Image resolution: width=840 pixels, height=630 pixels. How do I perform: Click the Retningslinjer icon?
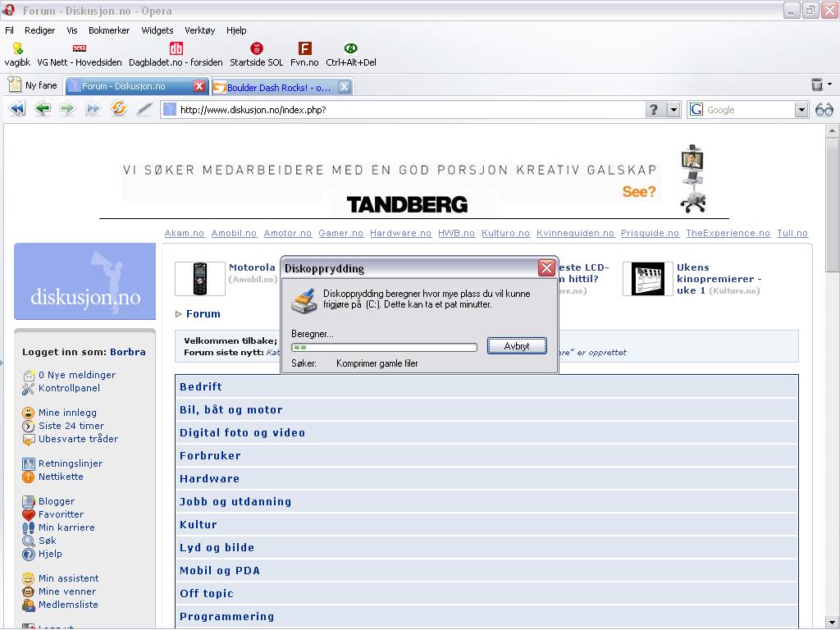click(x=29, y=464)
